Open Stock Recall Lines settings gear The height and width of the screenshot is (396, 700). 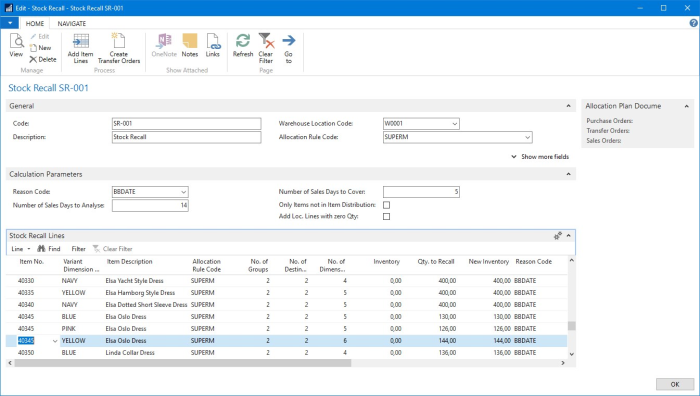pyautogui.click(x=558, y=236)
